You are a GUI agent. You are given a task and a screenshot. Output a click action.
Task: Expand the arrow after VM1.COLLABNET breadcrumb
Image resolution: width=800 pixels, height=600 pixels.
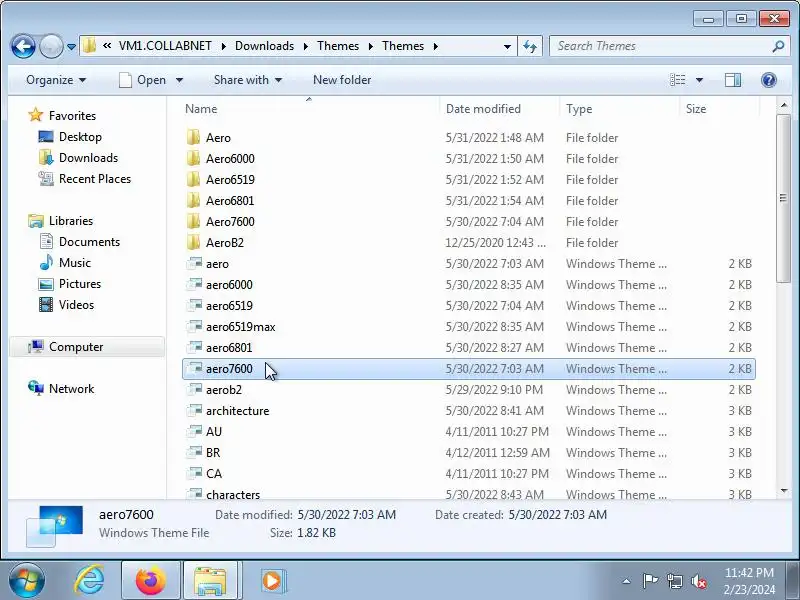pyautogui.click(x=223, y=46)
